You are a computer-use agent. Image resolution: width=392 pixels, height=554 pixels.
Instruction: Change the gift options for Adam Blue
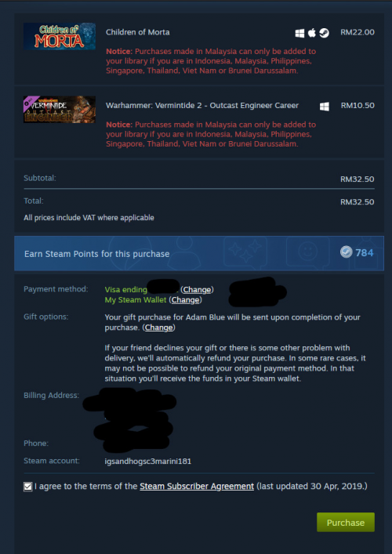pyautogui.click(x=158, y=328)
